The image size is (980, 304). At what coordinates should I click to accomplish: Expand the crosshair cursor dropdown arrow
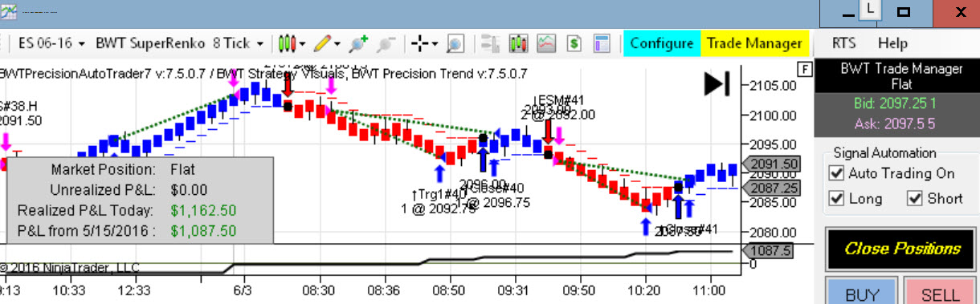(x=434, y=43)
